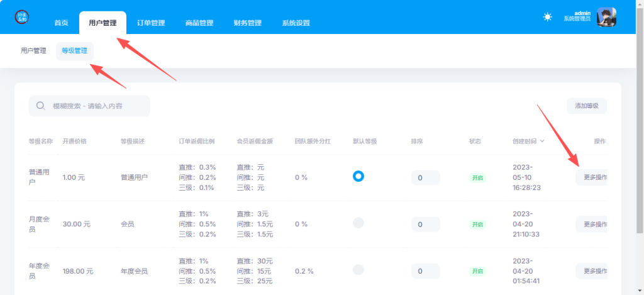Click the admin username text
This screenshot has height=295, width=644.
click(582, 13)
